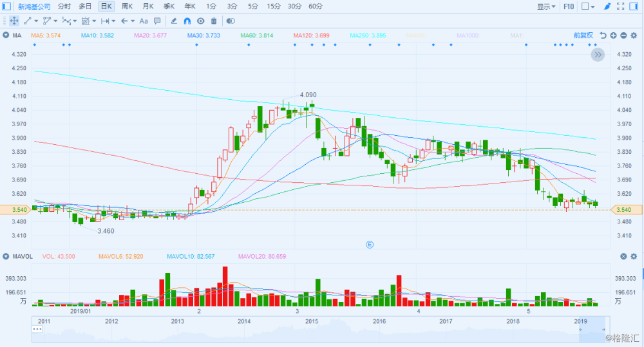Open the layout square dropdown

click(x=588, y=6)
